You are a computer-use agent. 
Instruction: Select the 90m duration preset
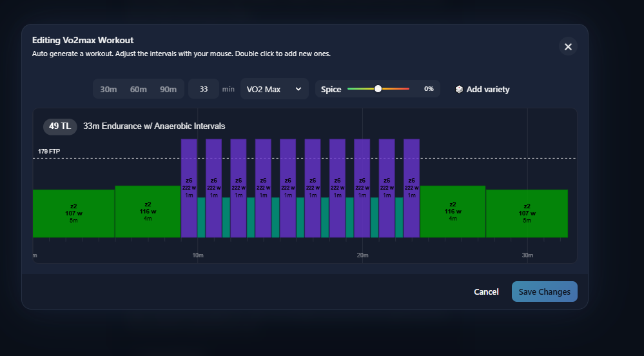click(x=168, y=89)
